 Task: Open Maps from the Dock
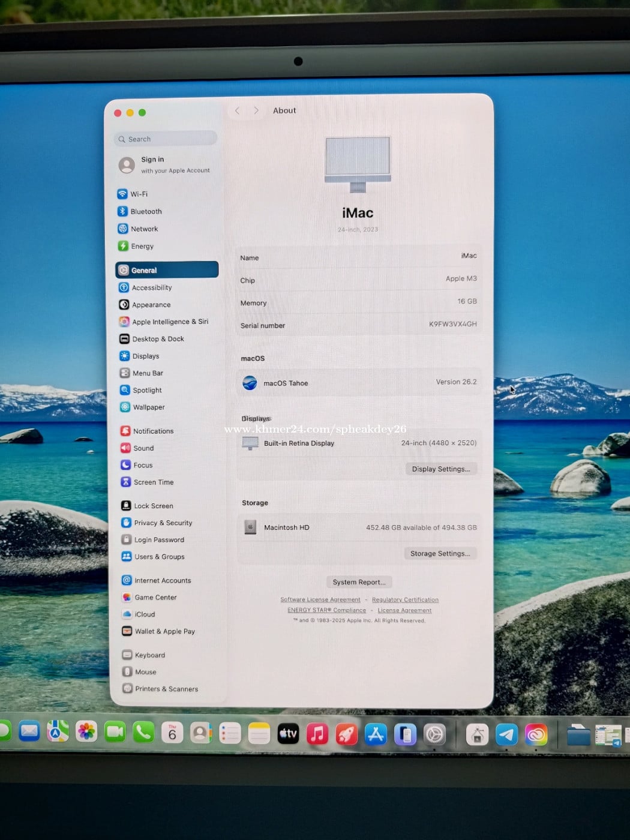coord(58,731)
